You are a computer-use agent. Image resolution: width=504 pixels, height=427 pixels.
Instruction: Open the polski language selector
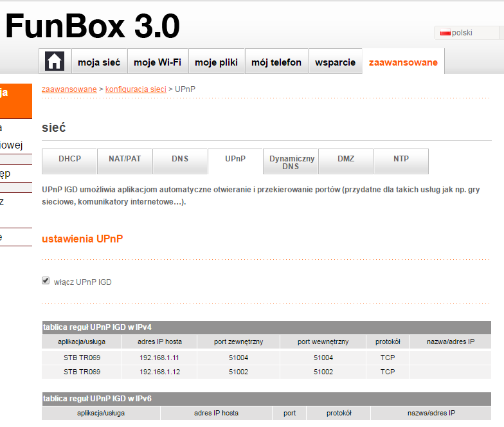[x=467, y=33]
